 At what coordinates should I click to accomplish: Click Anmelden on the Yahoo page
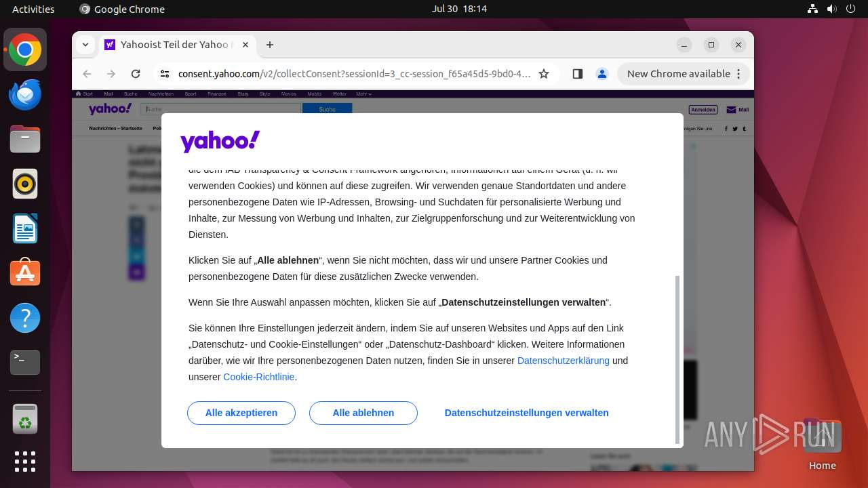click(703, 110)
